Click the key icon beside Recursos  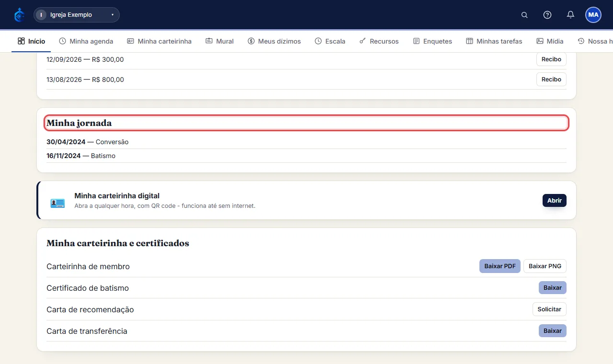coord(363,41)
